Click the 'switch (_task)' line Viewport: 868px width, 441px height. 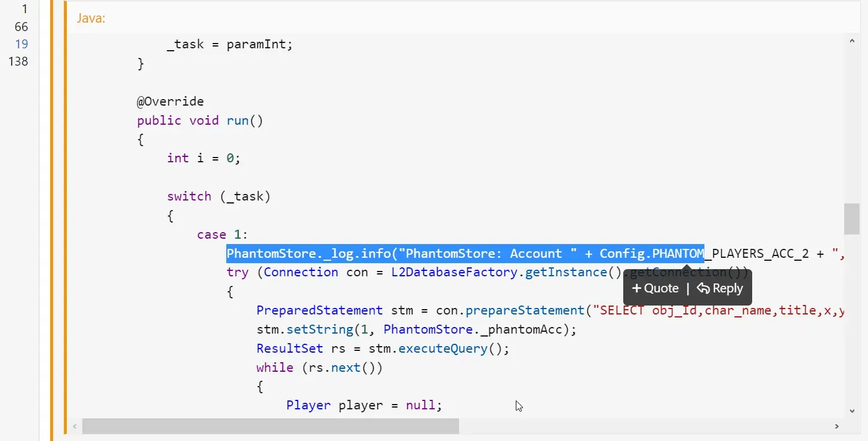(218, 196)
